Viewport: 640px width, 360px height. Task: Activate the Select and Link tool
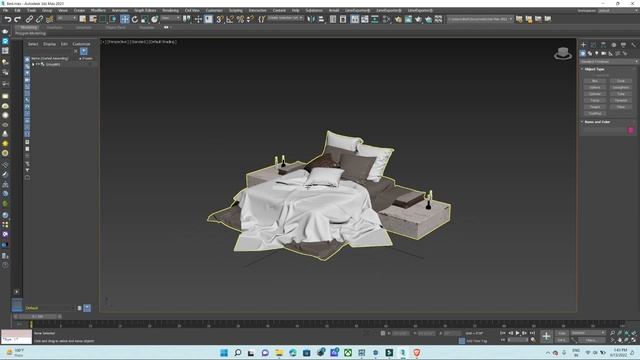(29, 19)
